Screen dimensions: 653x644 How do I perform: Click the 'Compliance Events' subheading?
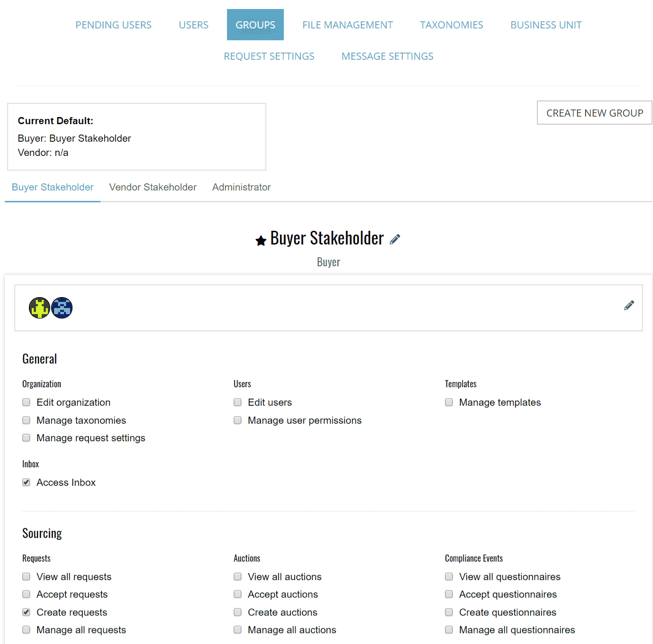tap(474, 558)
